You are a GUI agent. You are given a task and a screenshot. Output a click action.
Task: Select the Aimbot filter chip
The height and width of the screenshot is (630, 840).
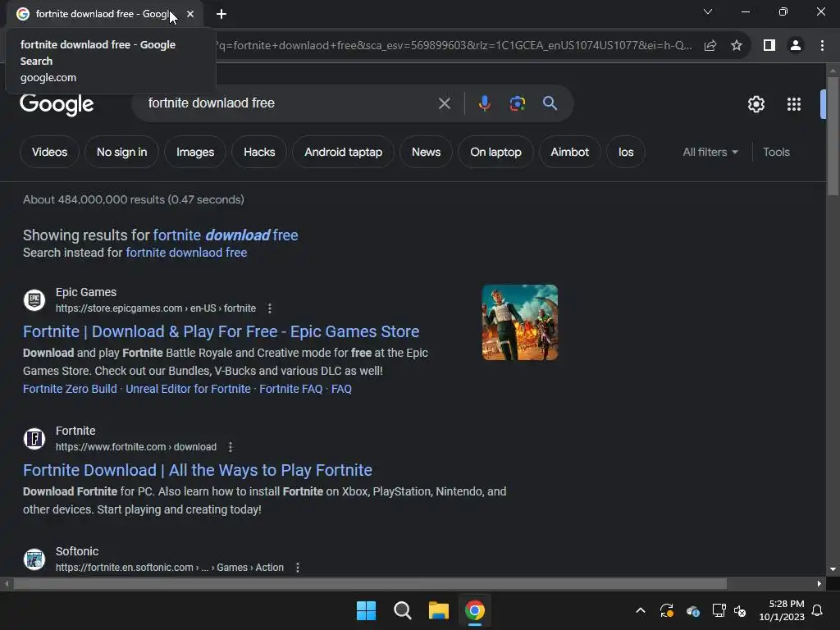(569, 152)
